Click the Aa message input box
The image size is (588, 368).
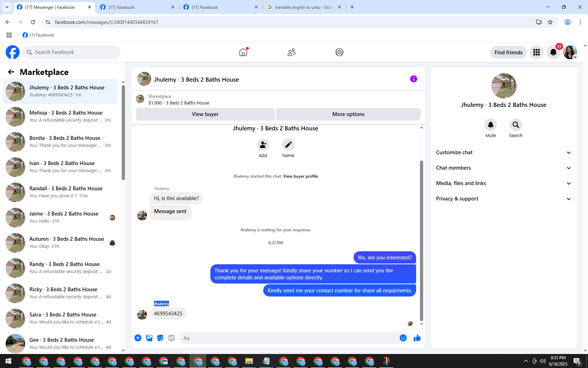point(289,338)
